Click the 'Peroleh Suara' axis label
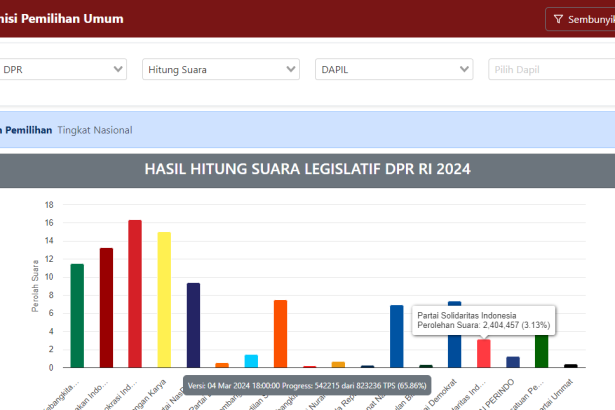615x410 pixels. pos(35,286)
